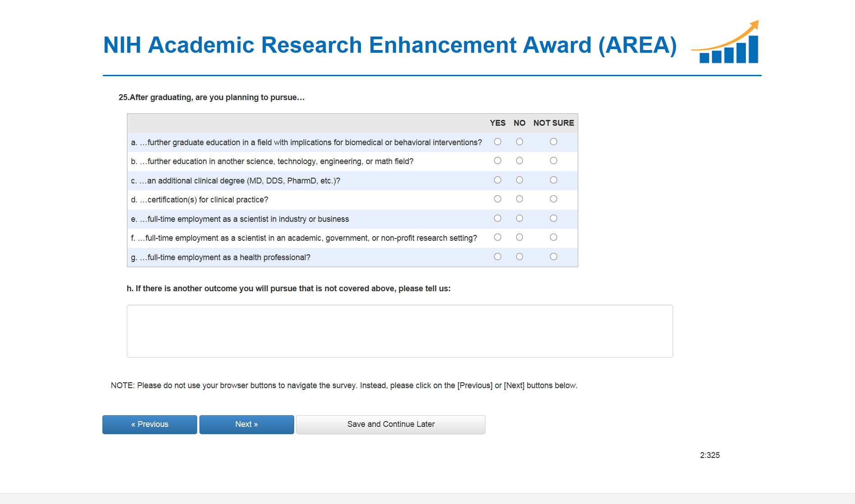
Task: Select NO for academic research setting employment
Action: point(520,238)
